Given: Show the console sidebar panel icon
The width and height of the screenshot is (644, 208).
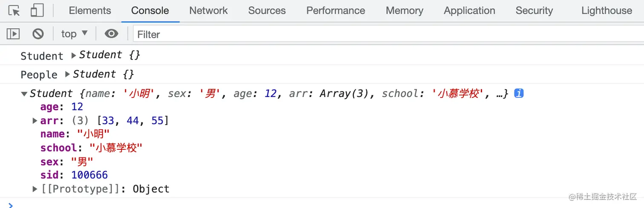Looking at the screenshot, I should 13,34.
